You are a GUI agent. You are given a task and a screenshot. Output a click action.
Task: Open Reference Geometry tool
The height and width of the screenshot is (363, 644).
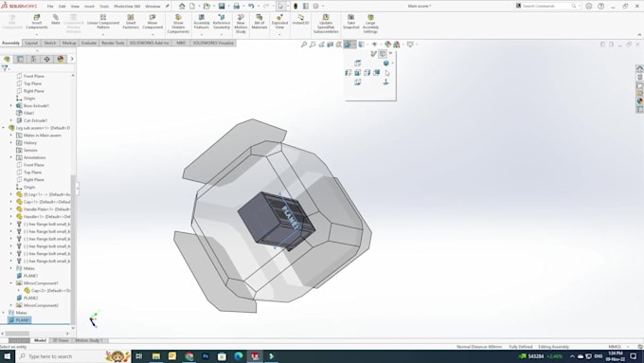[x=222, y=22]
